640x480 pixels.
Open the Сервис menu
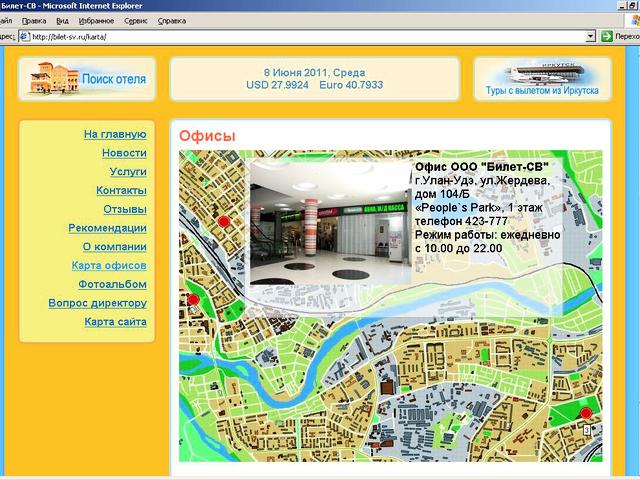136,21
